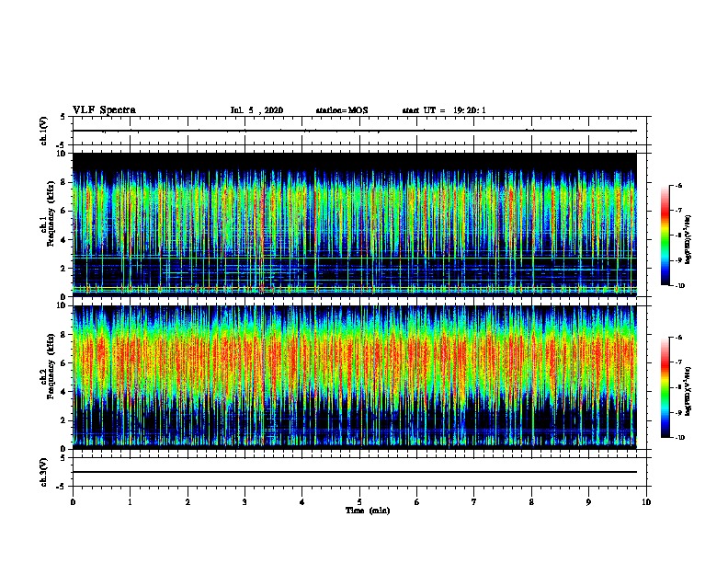Click the ch.1 spectrogram panel

(355, 224)
